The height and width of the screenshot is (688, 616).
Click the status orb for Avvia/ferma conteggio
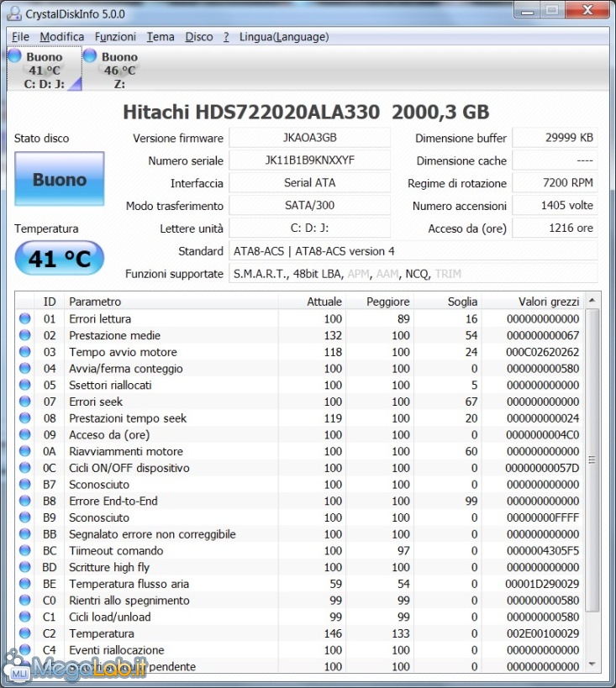point(25,368)
